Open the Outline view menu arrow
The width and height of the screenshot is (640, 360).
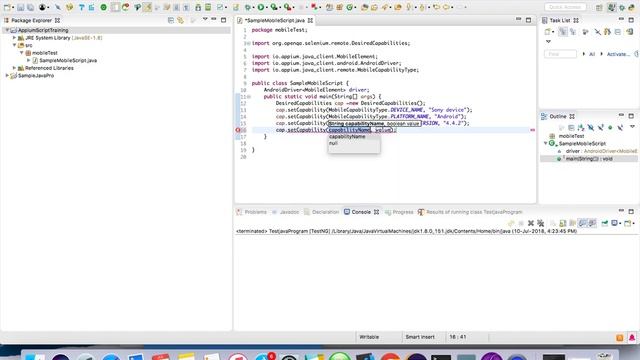click(x=632, y=127)
